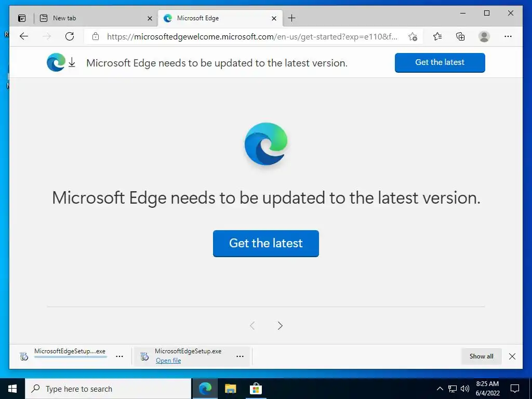Open the notification center icon

[x=515, y=389]
